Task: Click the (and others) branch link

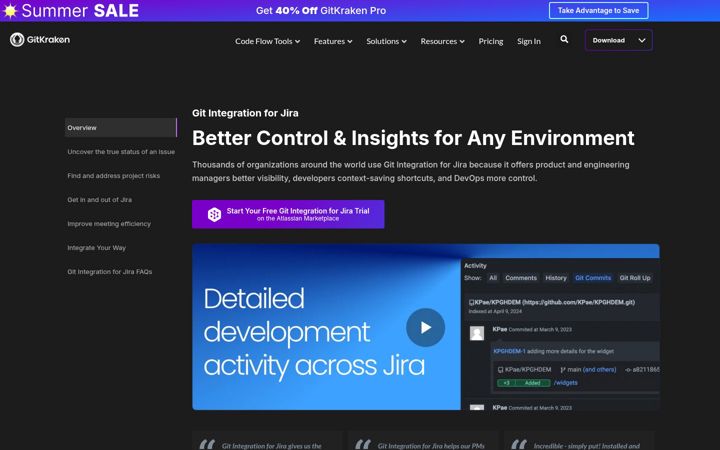Action: point(599,369)
